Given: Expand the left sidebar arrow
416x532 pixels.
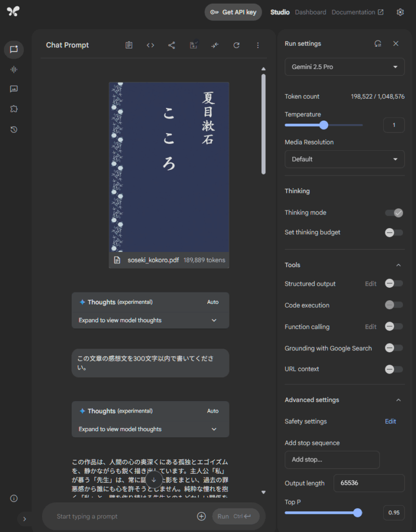Looking at the screenshot, I should pos(24,519).
